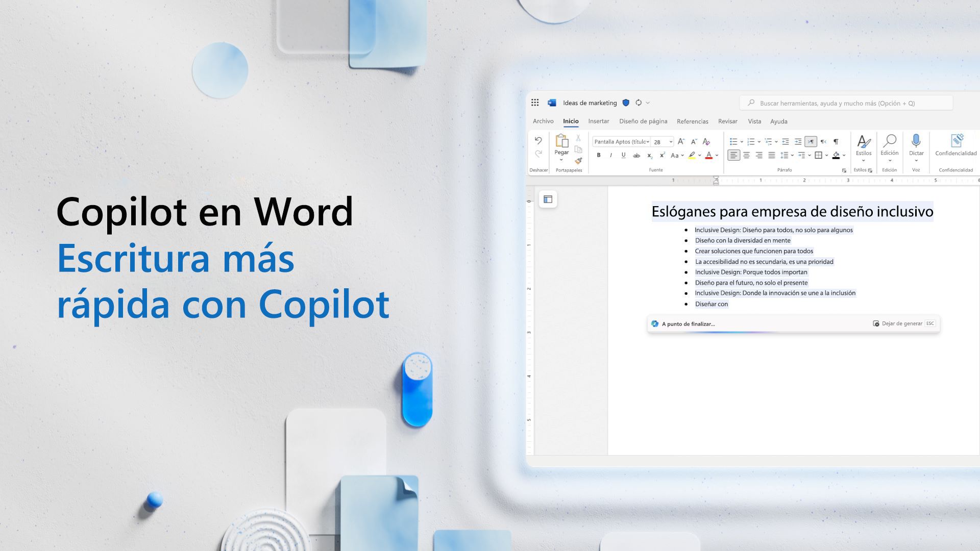Open the Archivo menu

click(x=543, y=121)
